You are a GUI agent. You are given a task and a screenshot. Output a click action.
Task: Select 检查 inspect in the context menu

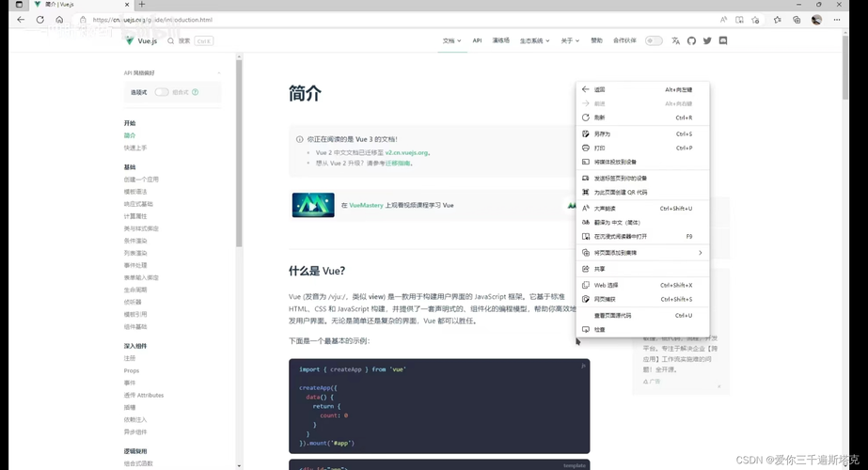[x=642, y=330]
